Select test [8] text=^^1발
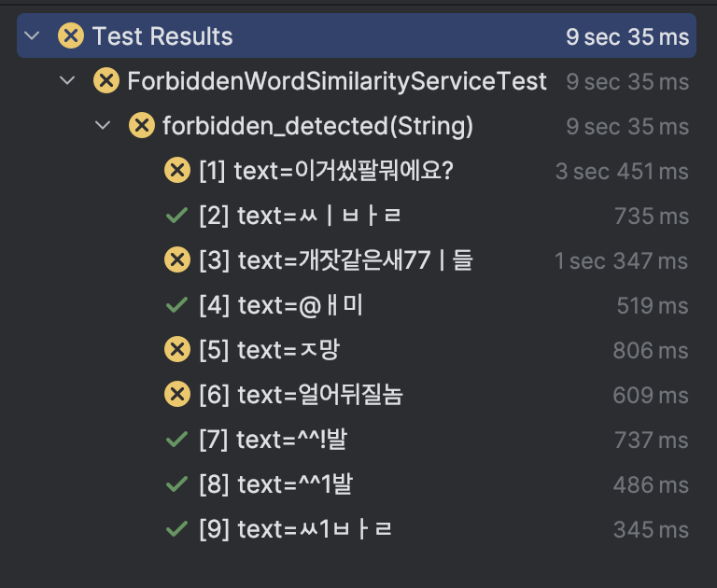This screenshot has width=717, height=588. [x=276, y=484]
